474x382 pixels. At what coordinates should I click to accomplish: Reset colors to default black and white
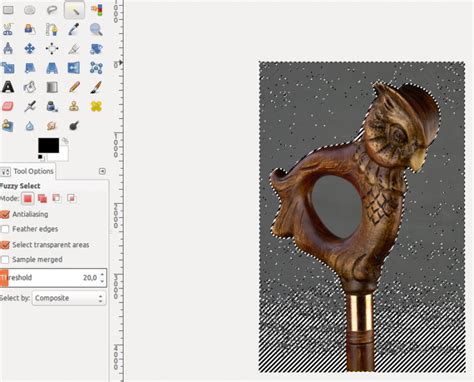click(41, 157)
